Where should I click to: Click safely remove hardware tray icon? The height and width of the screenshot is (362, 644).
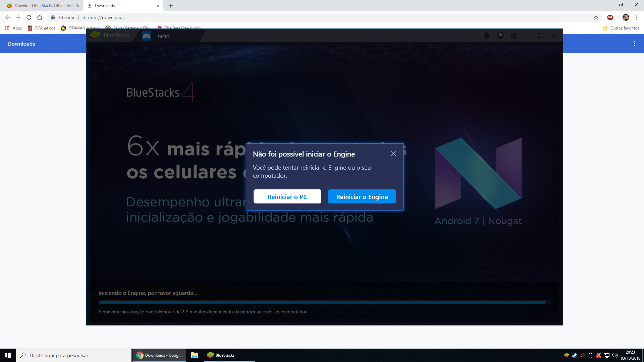[591, 355]
